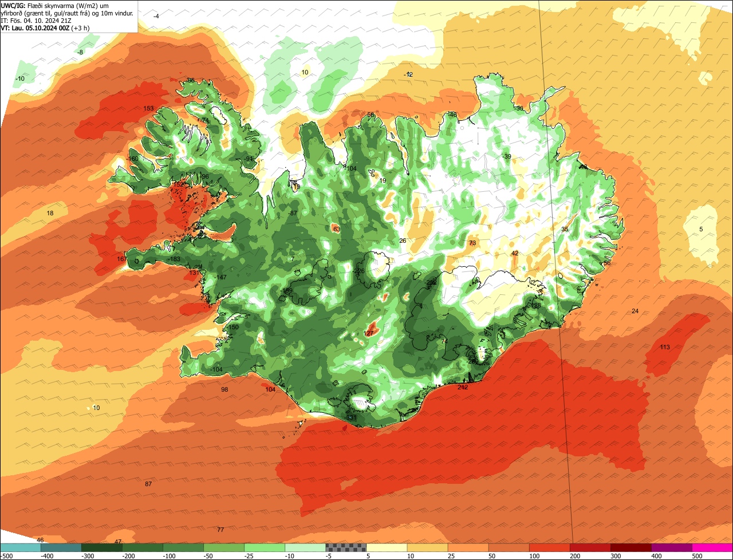The width and height of the screenshot is (733, 560).
Task: Click the '26' value in the central highlands
Action: click(x=403, y=240)
